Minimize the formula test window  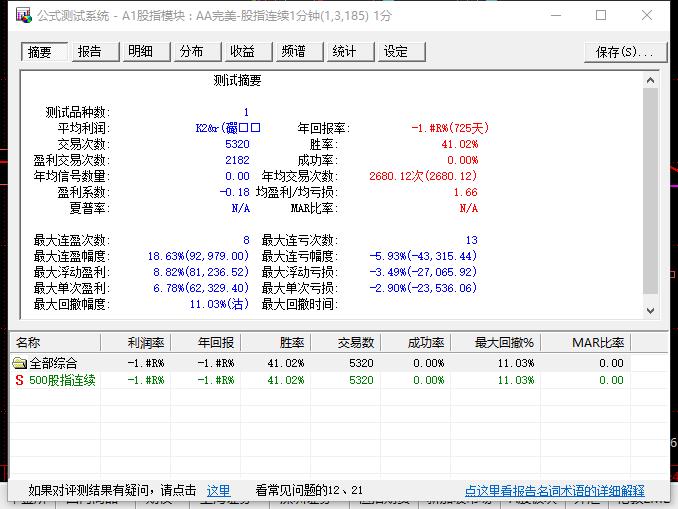click(x=556, y=16)
